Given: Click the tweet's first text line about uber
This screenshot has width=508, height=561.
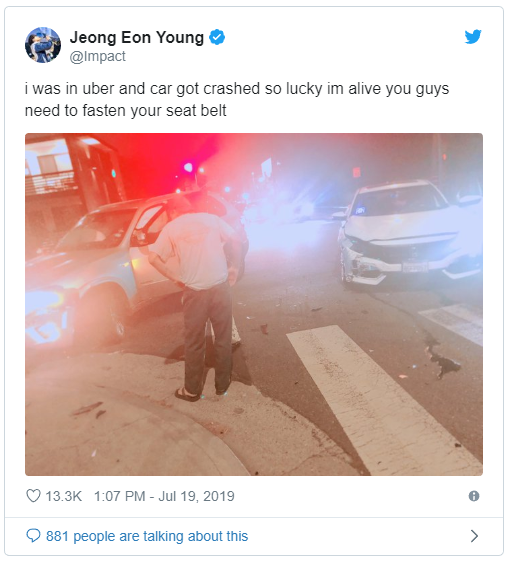Looking at the screenshot, I should tap(237, 88).
